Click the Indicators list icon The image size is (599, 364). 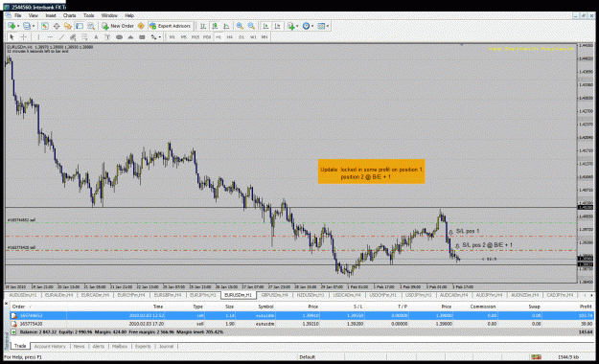coord(291,26)
